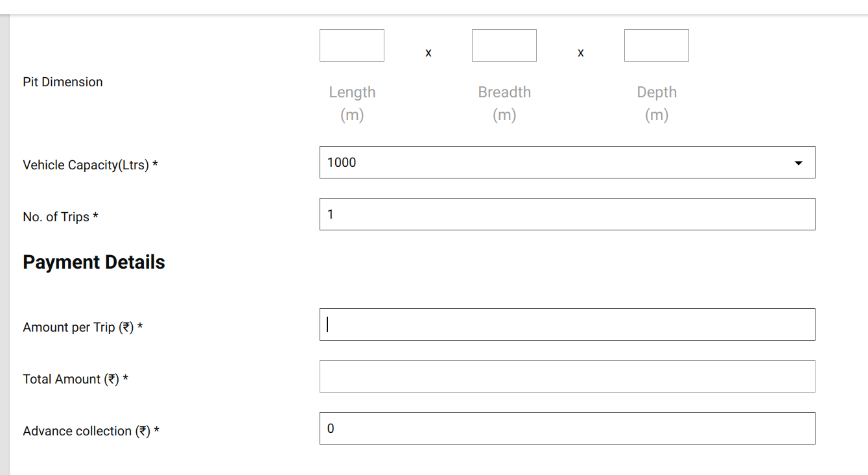The height and width of the screenshot is (475, 868).
Task: Click the Amount per Trip label
Action: [x=82, y=327]
